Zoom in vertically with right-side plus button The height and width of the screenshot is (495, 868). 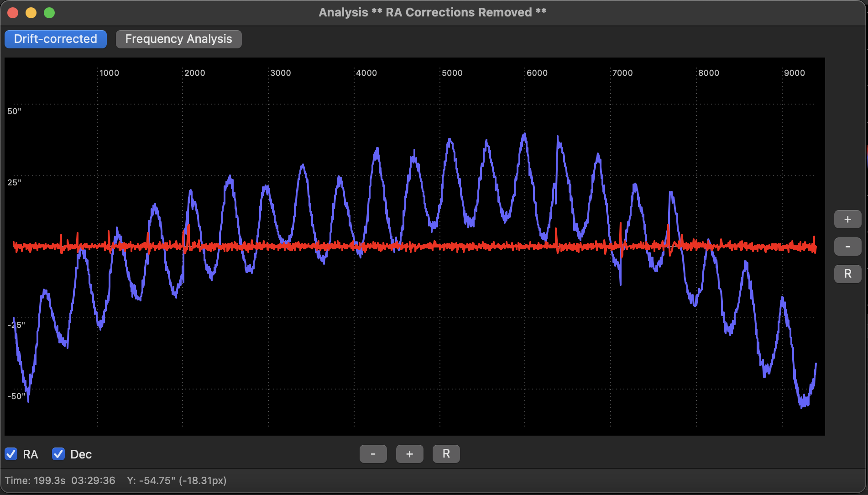click(847, 219)
